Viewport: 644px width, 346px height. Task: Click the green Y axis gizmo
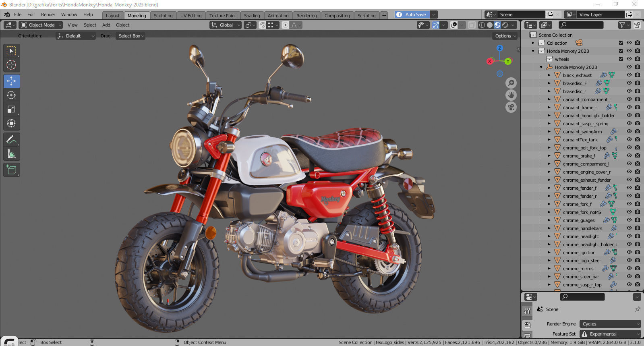coord(508,61)
